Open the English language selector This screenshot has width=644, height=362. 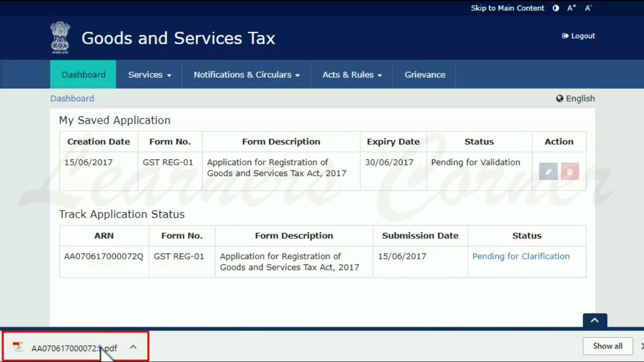pos(576,99)
